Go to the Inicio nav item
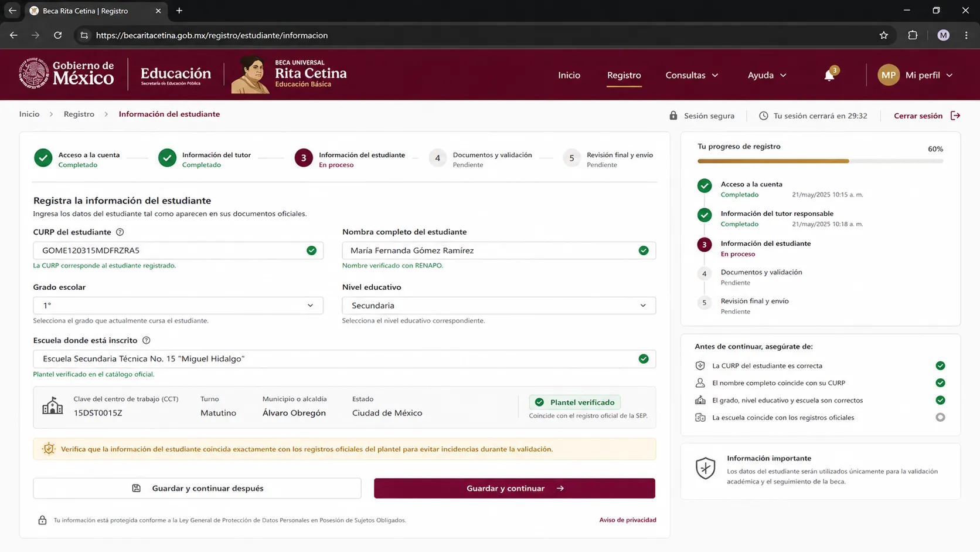 tap(569, 75)
